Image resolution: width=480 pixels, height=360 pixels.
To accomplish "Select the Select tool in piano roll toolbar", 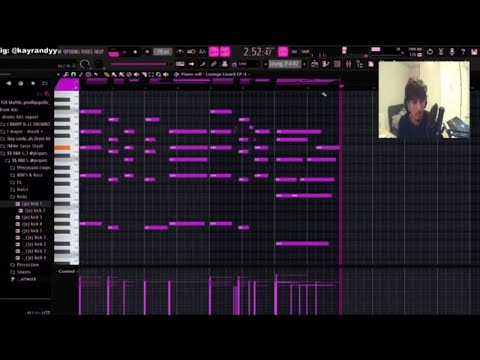I will click(151, 74).
